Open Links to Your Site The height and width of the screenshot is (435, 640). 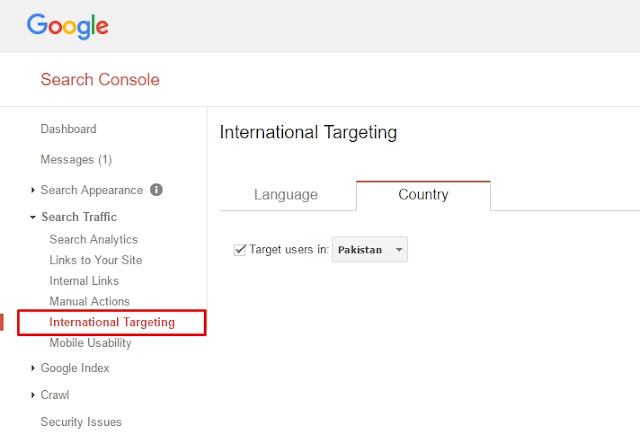pyautogui.click(x=96, y=260)
